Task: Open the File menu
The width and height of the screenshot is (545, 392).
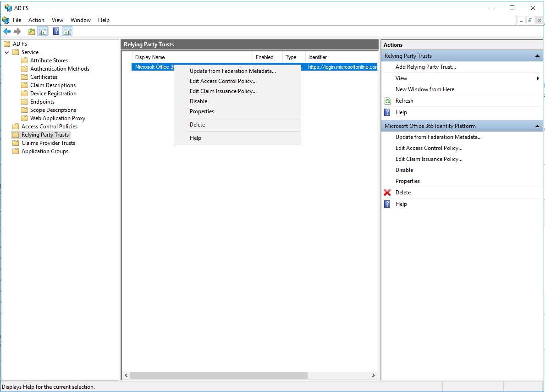Action: [17, 20]
